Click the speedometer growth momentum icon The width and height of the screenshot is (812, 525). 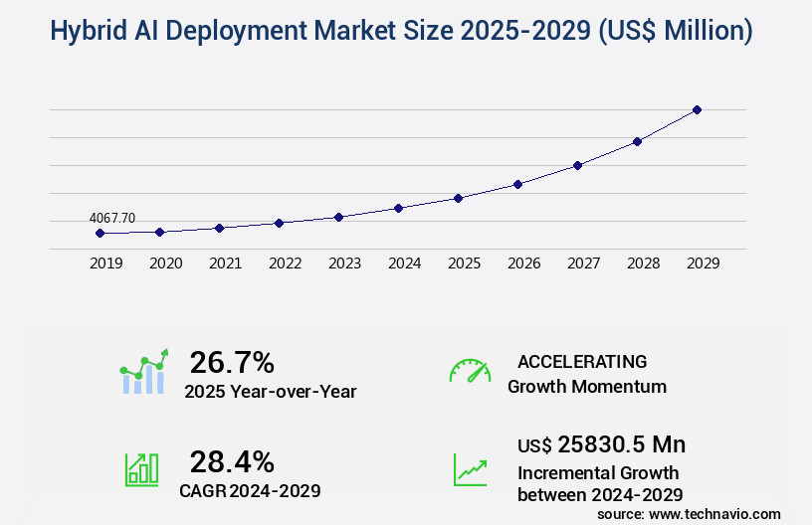tap(469, 371)
